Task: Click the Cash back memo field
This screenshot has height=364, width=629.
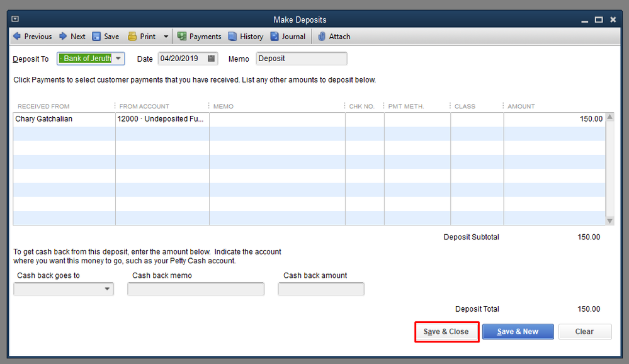Action: [x=196, y=289]
